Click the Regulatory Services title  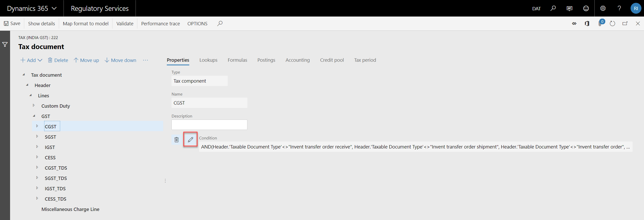100,8
